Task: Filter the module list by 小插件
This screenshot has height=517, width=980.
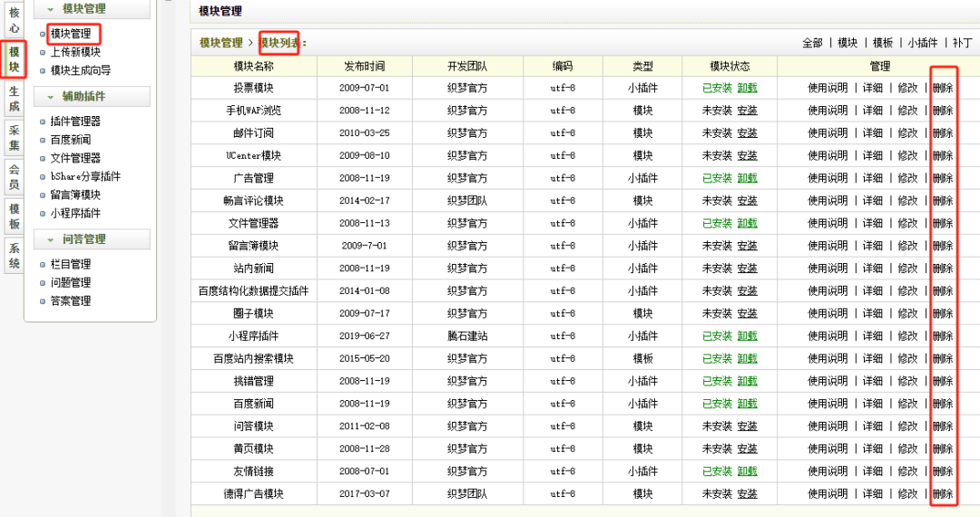Action: click(x=923, y=44)
